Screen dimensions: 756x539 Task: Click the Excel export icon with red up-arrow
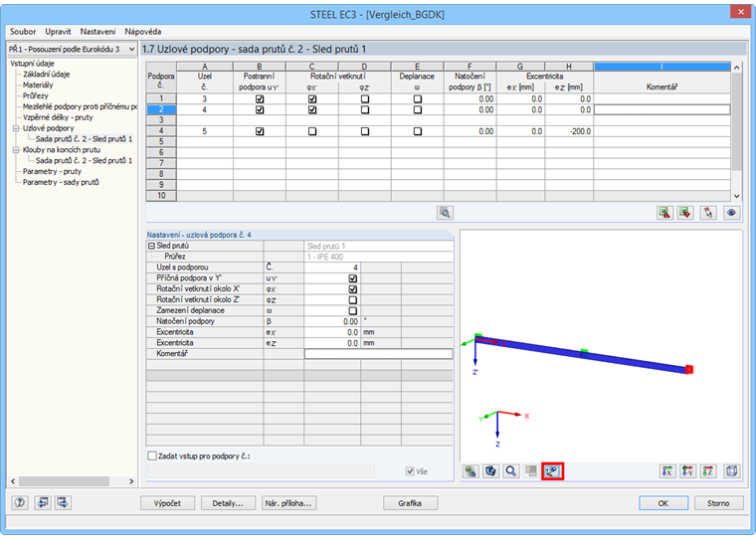664,213
